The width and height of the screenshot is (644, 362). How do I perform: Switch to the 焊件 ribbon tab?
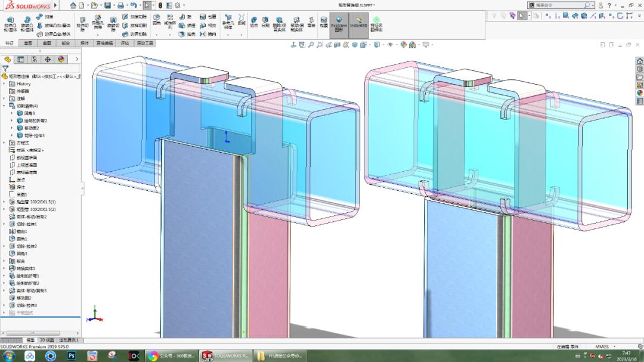[84, 44]
